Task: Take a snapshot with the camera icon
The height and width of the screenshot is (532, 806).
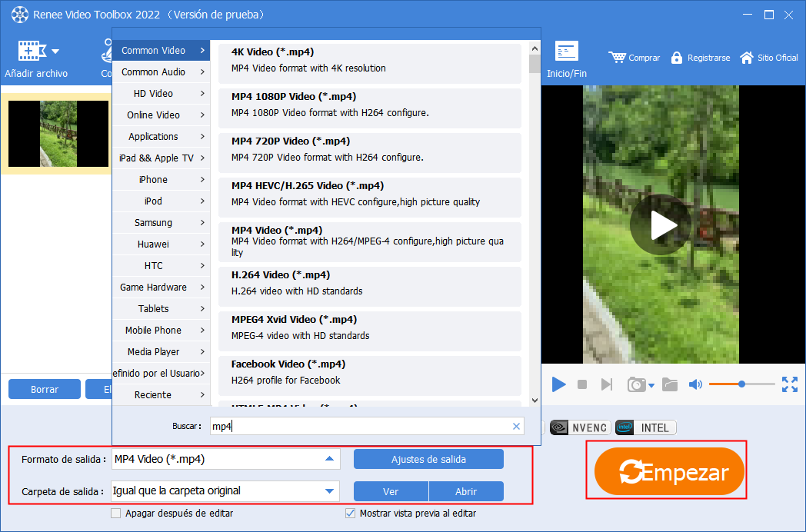Action: pos(636,384)
